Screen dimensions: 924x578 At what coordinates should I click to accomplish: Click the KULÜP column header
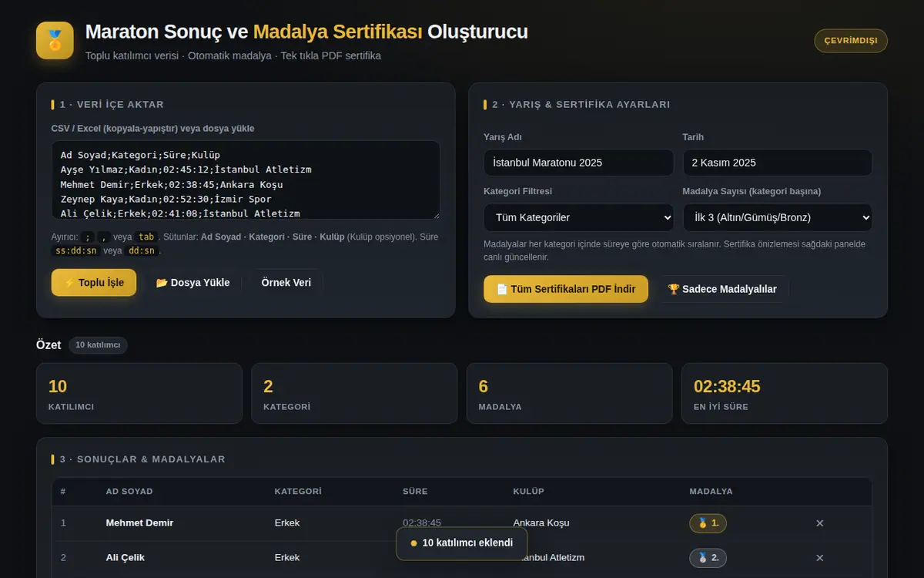click(528, 492)
